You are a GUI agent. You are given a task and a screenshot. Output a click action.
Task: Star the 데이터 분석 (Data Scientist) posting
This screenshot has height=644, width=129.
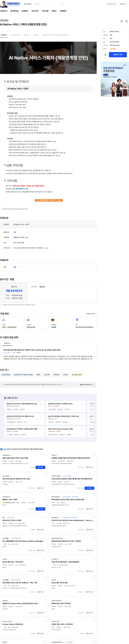(x=82, y=429)
